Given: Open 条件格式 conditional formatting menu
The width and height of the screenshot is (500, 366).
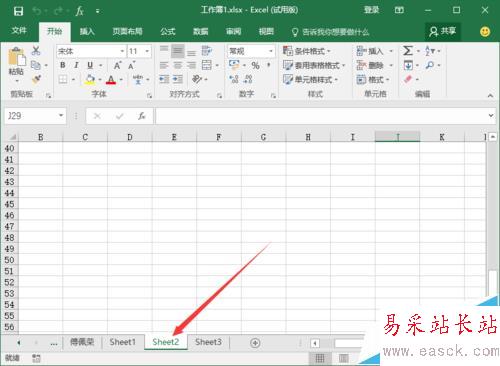Looking at the screenshot, I should 307,51.
